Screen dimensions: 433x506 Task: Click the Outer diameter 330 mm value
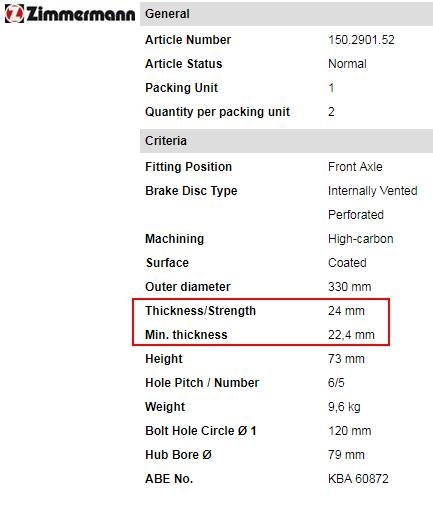pyautogui.click(x=349, y=287)
